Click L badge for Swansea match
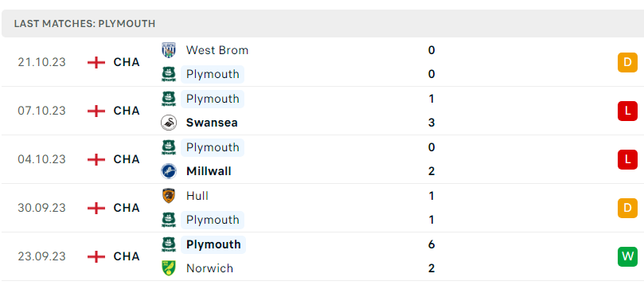 (x=627, y=111)
